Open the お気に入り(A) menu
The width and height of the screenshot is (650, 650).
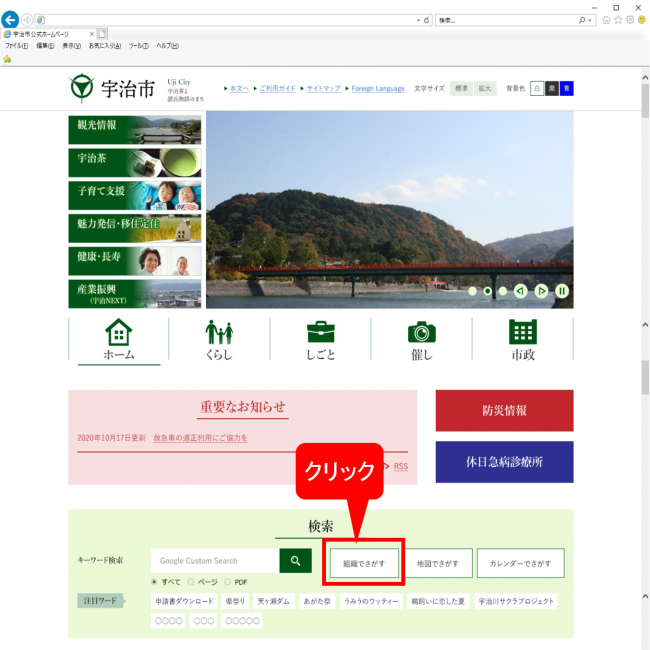(105, 46)
